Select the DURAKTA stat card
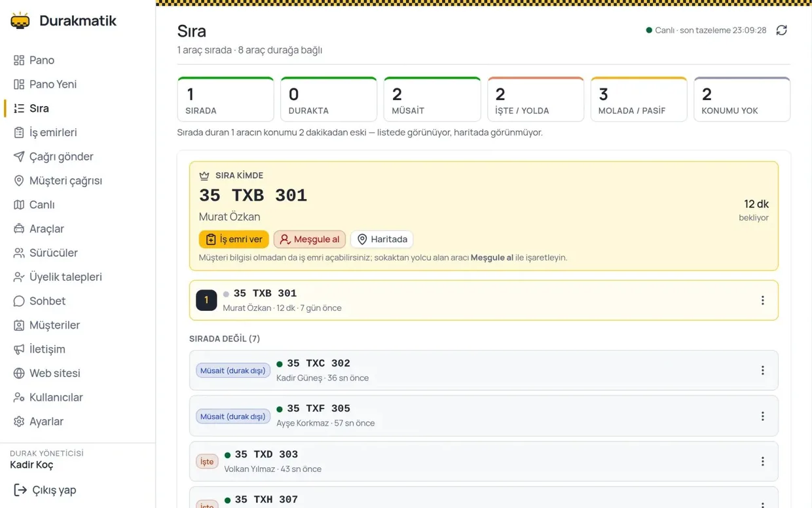Viewport: 812px width, 508px height. click(x=329, y=100)
